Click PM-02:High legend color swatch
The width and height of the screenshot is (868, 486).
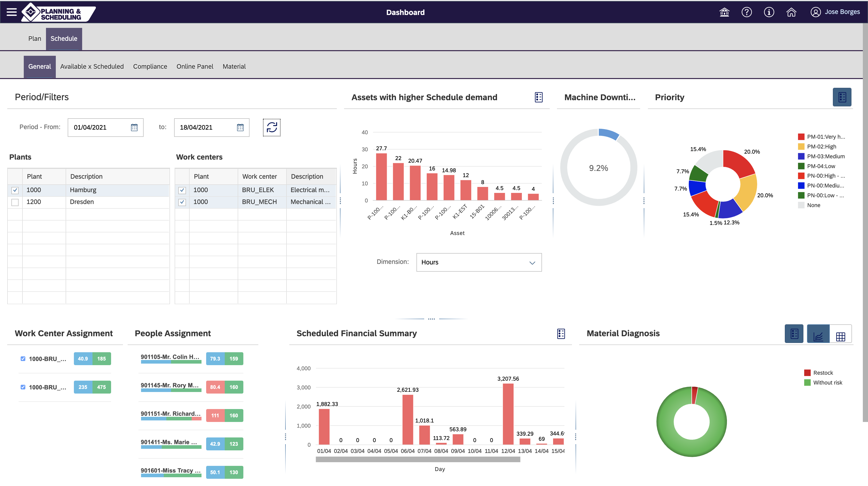pos(801,146)
